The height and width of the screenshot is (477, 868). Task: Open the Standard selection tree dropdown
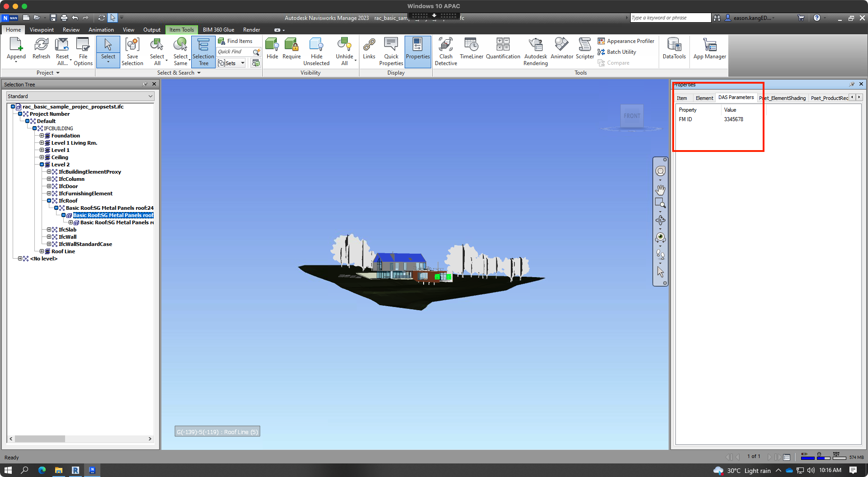click(150, 96)
